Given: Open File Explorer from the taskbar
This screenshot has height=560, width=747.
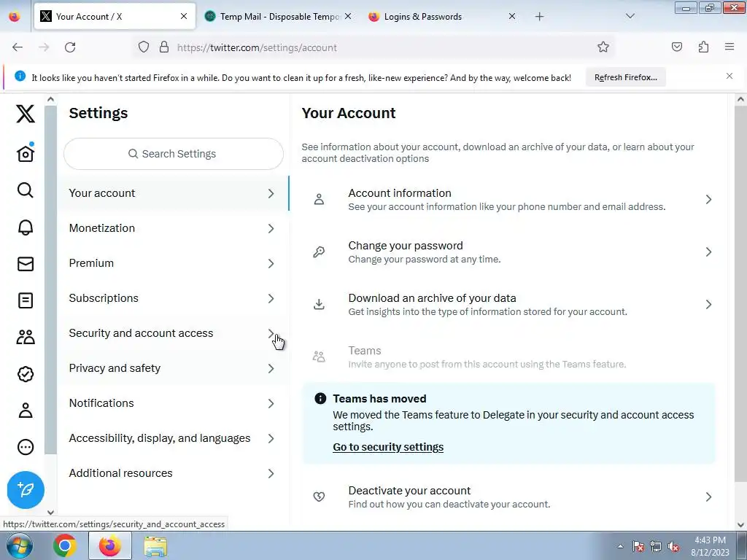Looking at the screenshot, I should pyautogui.click(x=155, y=545).
